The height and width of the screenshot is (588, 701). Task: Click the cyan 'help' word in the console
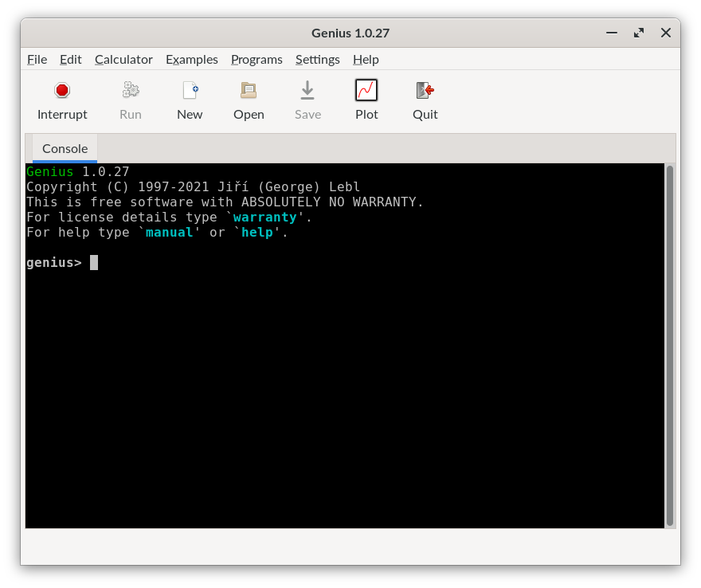point(257,233)
